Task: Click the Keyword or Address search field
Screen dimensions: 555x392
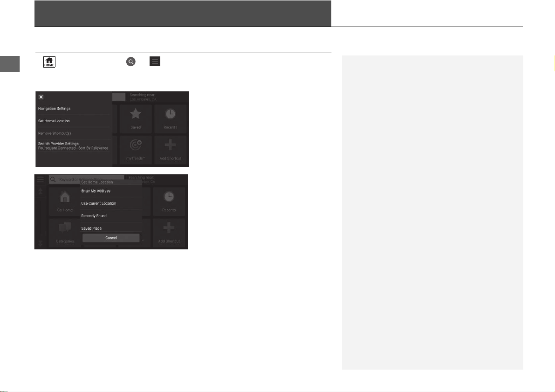Action: pos(86,179)
